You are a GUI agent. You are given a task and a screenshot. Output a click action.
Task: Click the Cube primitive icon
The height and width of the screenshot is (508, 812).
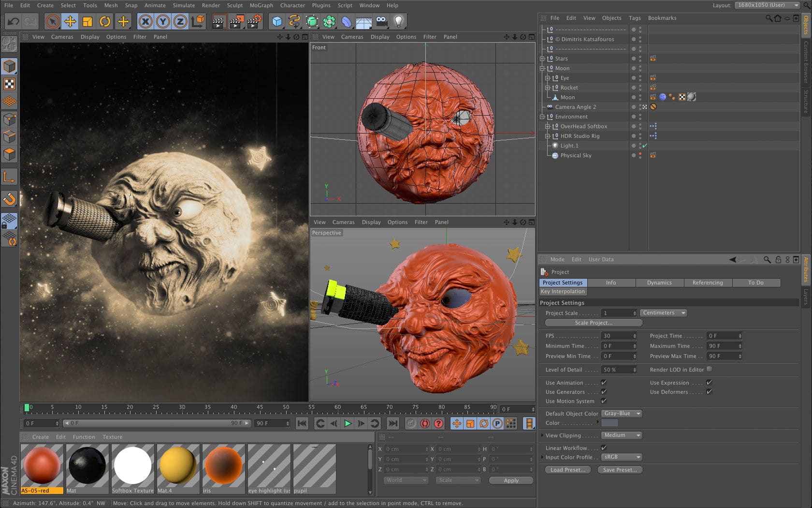277,21
